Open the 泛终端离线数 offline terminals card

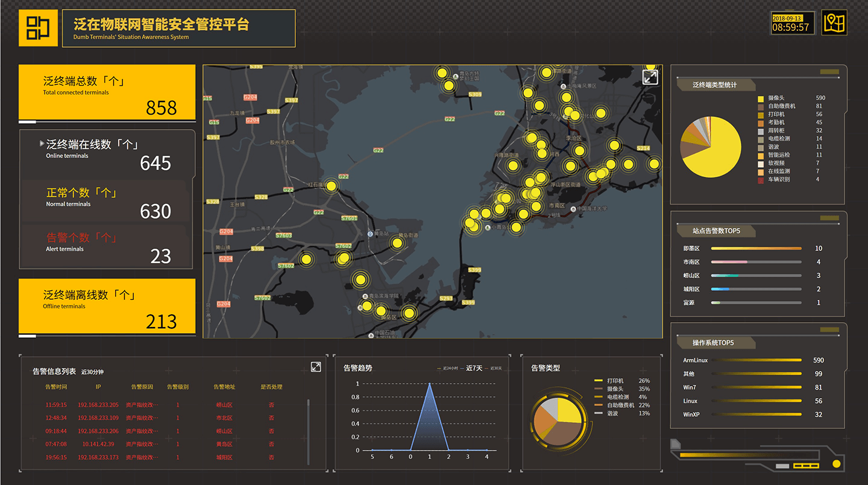[x=107, y=306]
